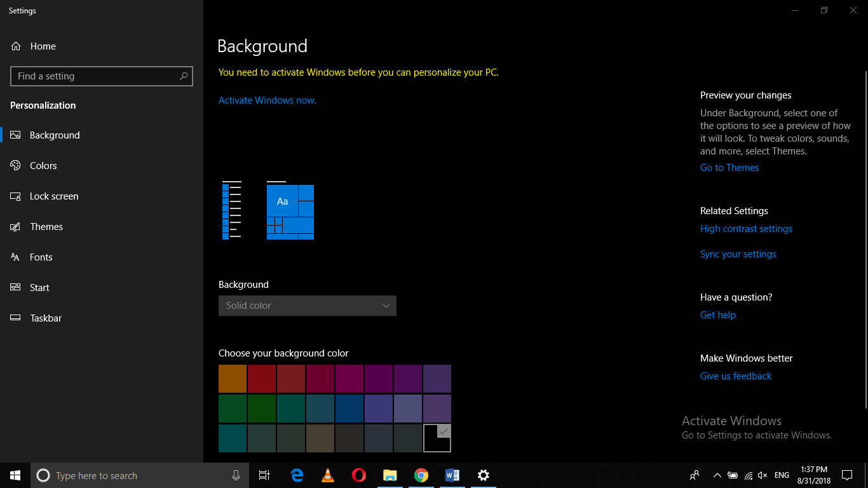Screen dimensions: 868x488
Task: Pick the orange background color swatch
Action: (233, 379)
